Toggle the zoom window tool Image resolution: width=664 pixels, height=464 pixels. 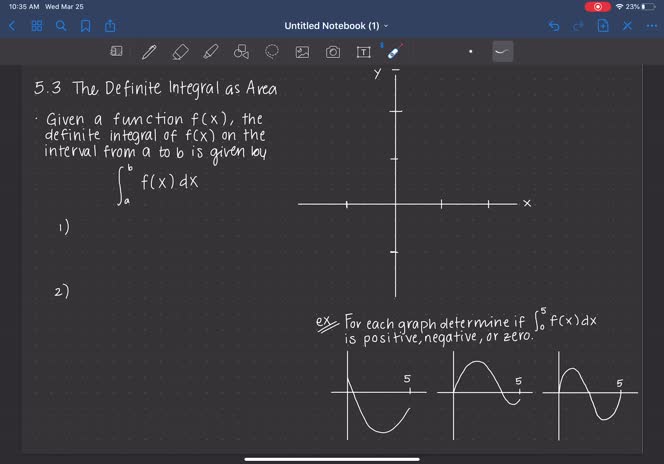click(x=116, y=52)
